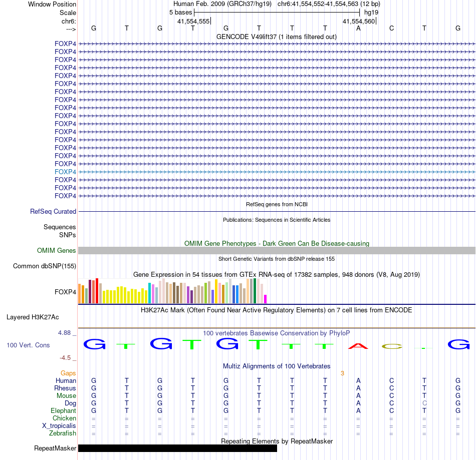Select the Elephant alignment row label
This screenshot has width=476, height=460.
(63, 411)
